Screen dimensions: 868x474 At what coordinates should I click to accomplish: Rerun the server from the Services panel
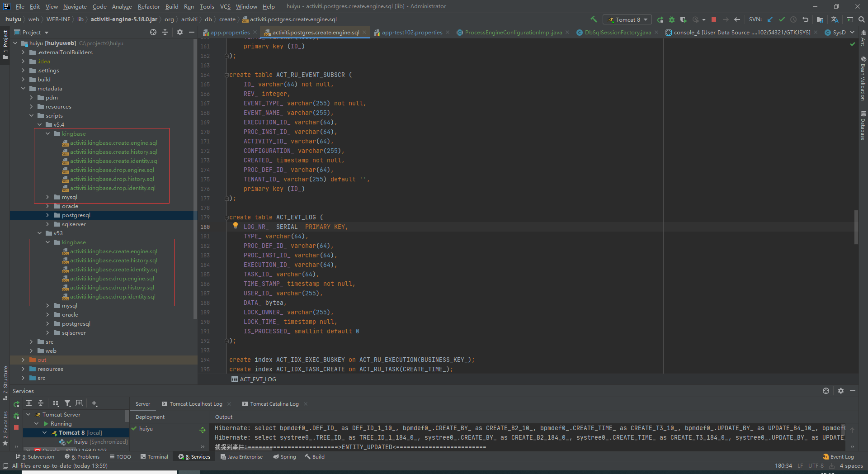pos(16,404)
